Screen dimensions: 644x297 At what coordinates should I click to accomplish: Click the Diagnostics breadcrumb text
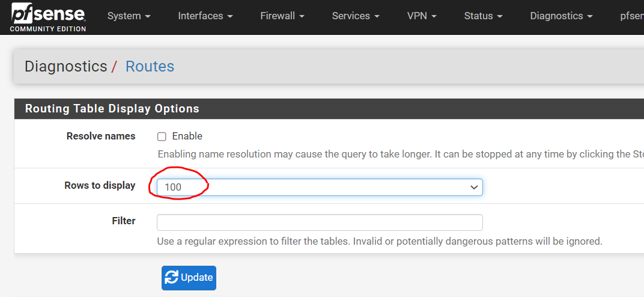tap(65, 67)
